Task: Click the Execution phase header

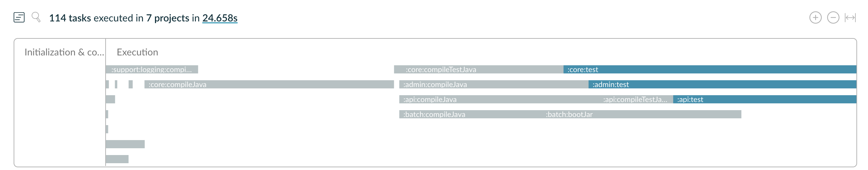Action: pyautogui.click(x=137, y=52)
